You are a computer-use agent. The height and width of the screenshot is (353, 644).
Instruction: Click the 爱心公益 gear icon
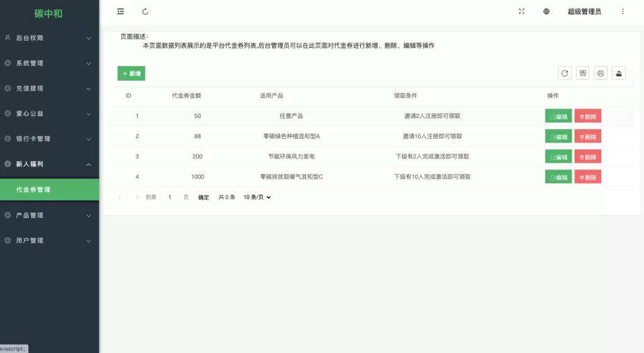coord(8,114)
